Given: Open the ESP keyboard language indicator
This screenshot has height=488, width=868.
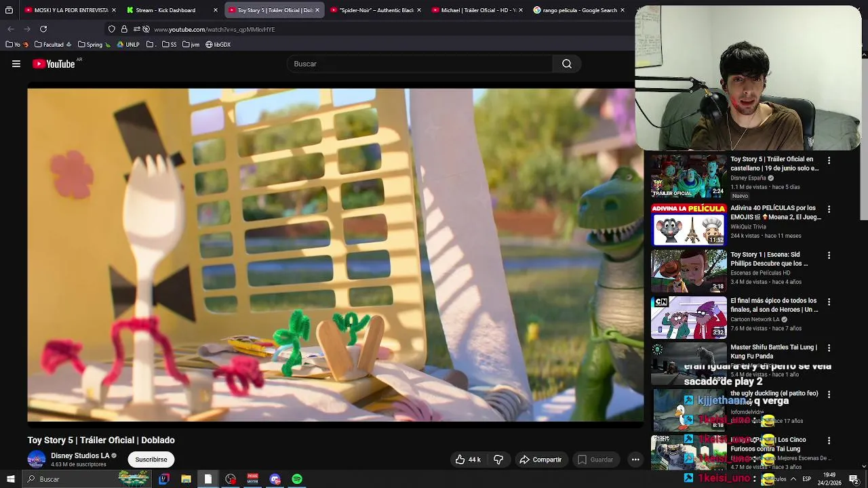Looking at the screenshot, I should (806, 479).
